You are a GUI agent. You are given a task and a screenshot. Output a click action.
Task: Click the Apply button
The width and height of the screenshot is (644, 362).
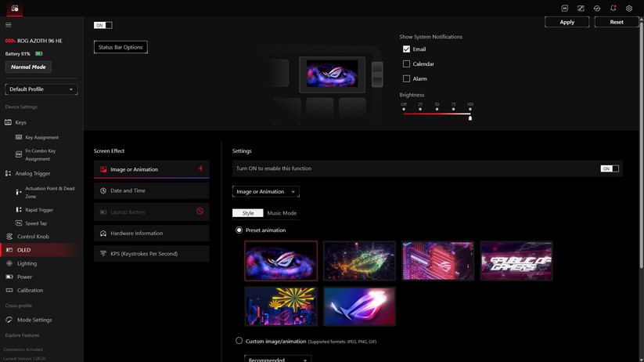567,22
